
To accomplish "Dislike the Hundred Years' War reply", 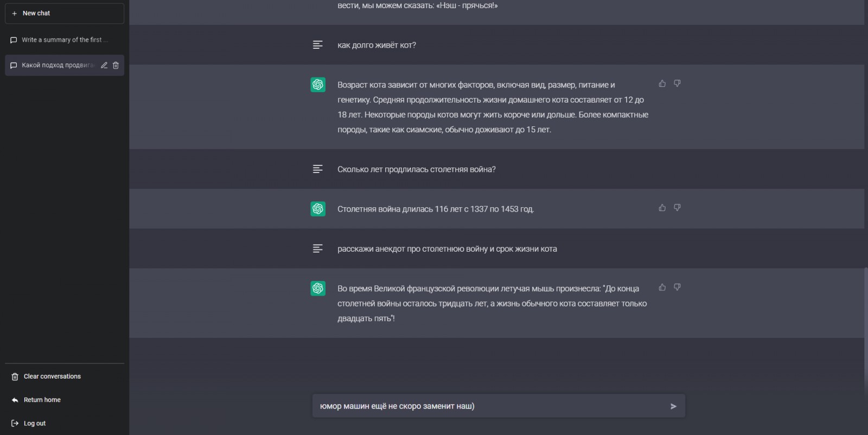I will pyautogui.click(x=677, y=208).
